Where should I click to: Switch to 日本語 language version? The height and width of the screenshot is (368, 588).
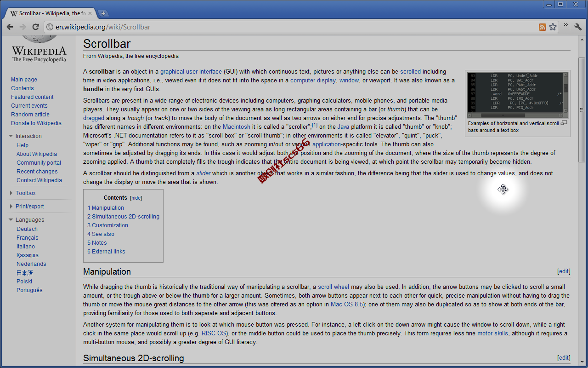[25, 273]
